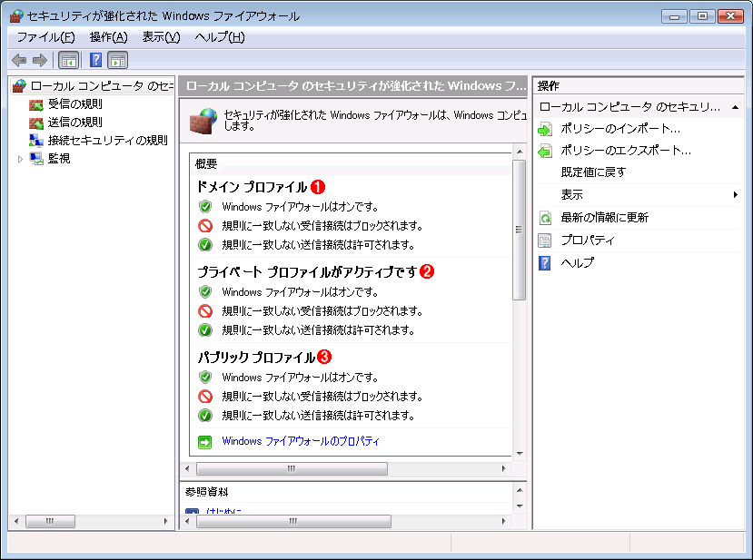This screenshot has width=753, height=560.
Task: Select 接続セキュリティの規則 tree item
Action: coord(107,141)
